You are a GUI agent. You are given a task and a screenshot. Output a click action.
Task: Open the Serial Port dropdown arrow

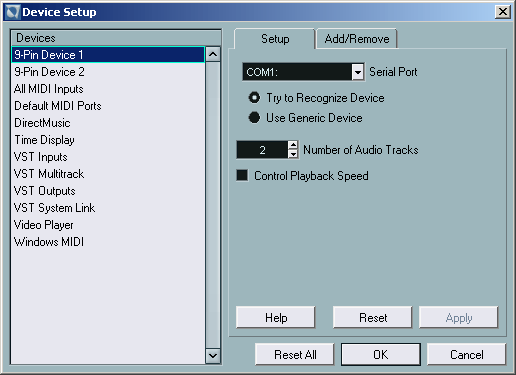point(358,72)
